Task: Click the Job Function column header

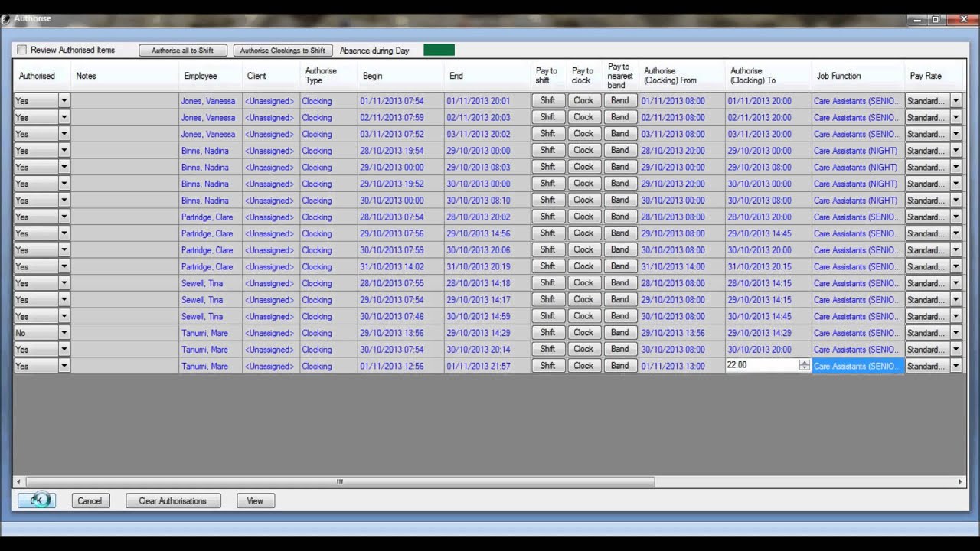Action: pyautogui.click(x=858, y=76)
